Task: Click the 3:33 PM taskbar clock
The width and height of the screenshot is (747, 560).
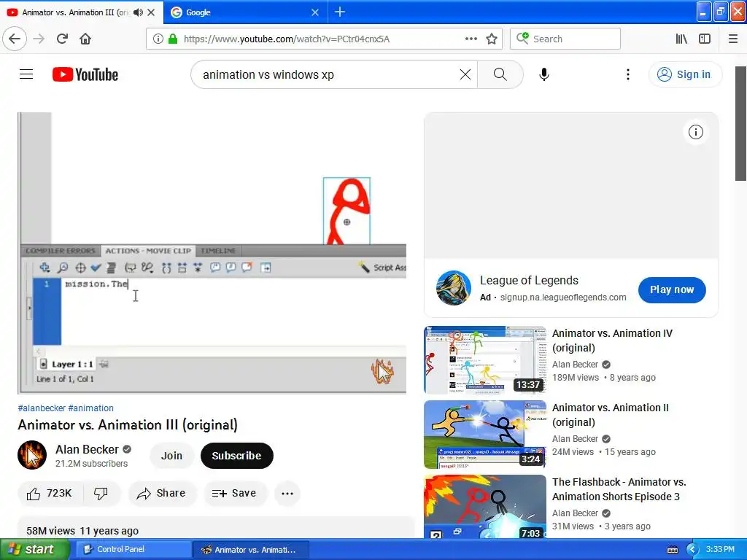Action: click(x=720, y=549)
